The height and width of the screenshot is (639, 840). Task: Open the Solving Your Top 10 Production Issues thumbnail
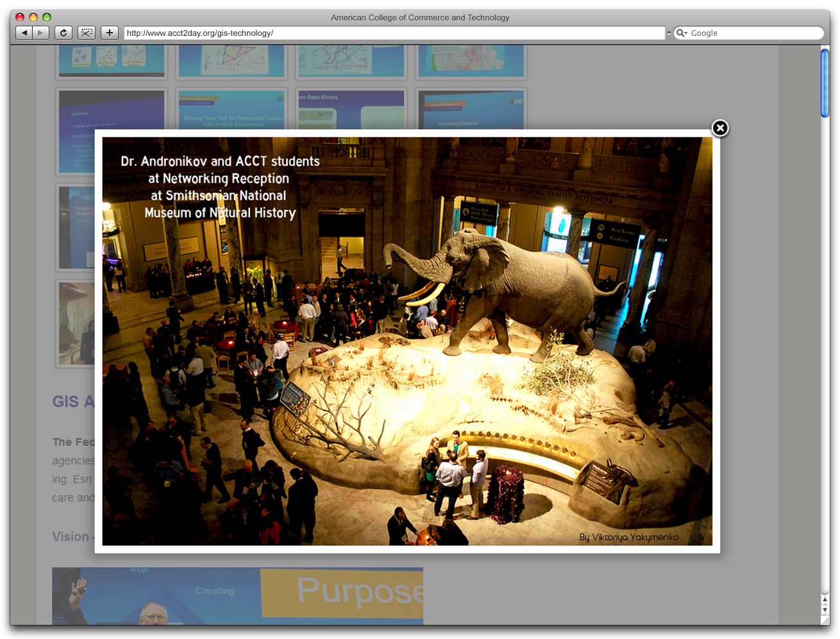pyautogui.click(x=231, y=109)
